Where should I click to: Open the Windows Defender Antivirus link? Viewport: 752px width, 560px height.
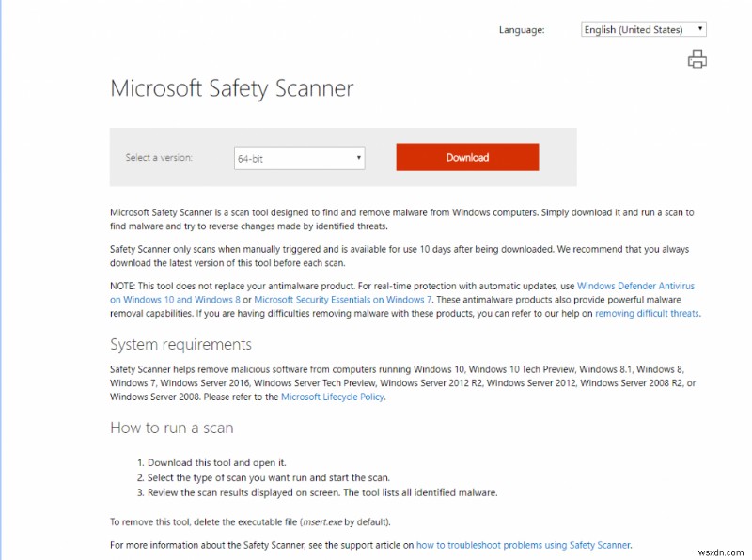[634, 285]
